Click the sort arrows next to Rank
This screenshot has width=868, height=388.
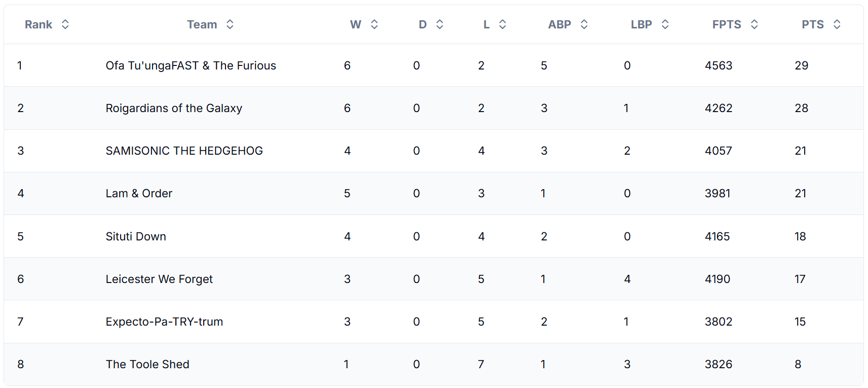[x=65, y=24]
